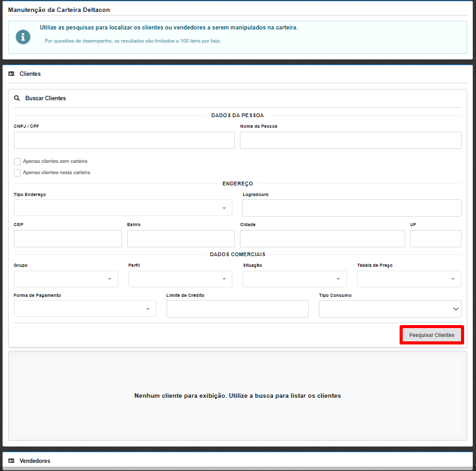Viewport: 476px width, 471px height.
Task: Open the Tabela de Preço dropdown
Action: click(409, 279)
